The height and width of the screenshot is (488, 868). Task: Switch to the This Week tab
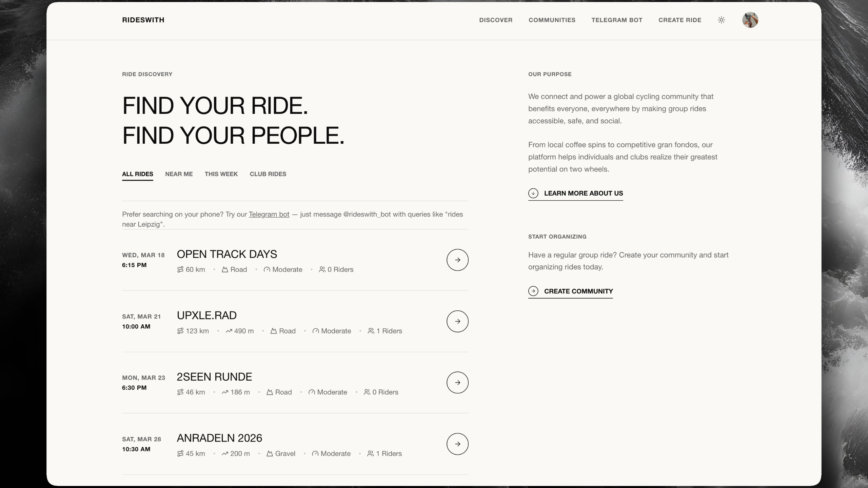[x=221, y=174]
